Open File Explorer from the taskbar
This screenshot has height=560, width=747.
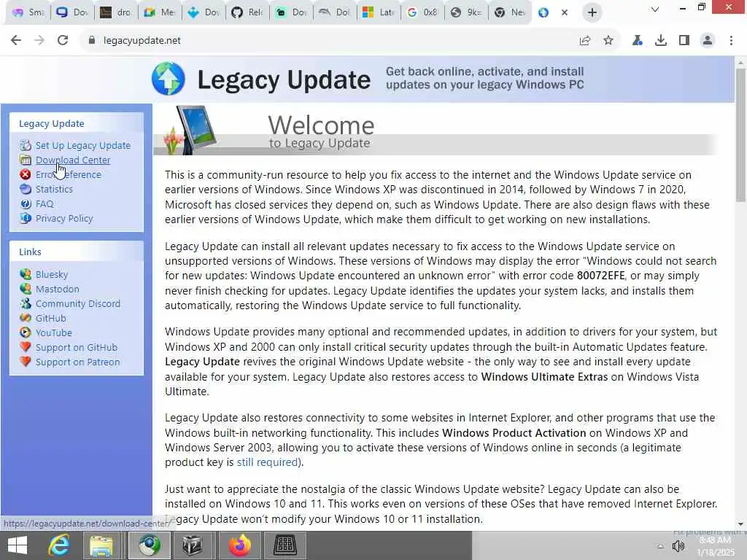click(101, 545)
